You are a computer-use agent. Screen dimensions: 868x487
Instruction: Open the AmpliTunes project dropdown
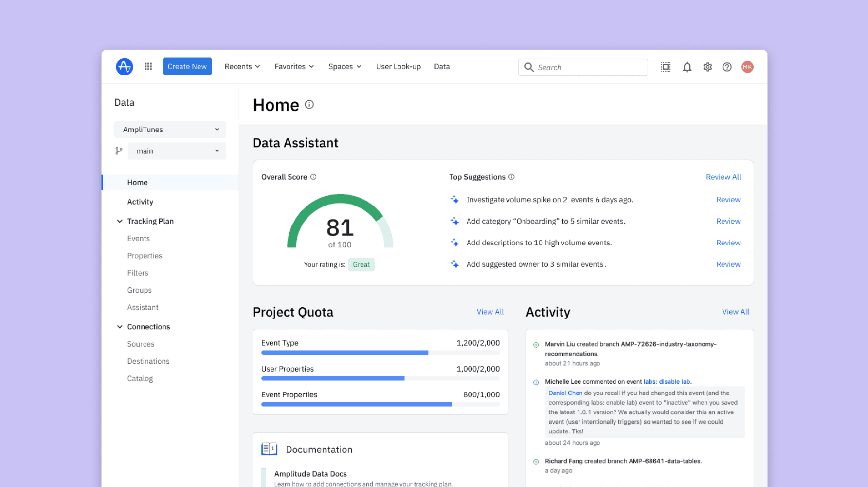tap(170, 129)
